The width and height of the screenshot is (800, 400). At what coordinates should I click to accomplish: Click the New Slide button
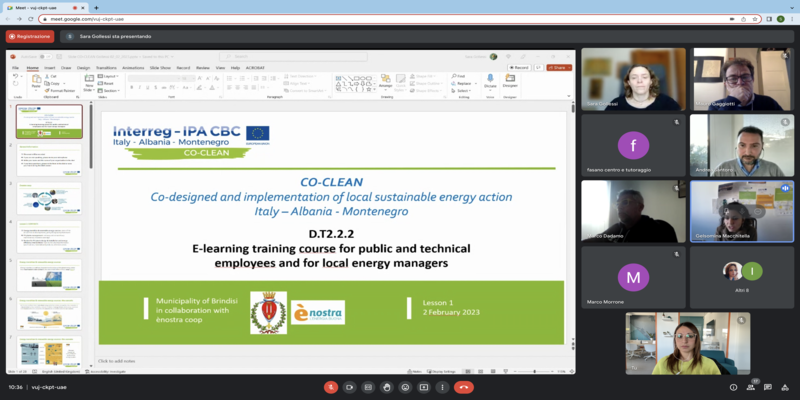pos(89,83)
